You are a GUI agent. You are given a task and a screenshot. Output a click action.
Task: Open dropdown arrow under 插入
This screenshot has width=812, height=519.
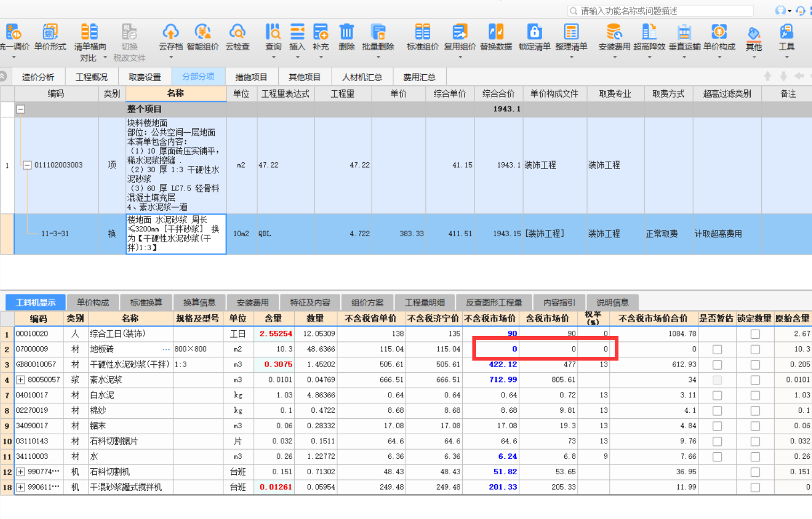point(297,57)
